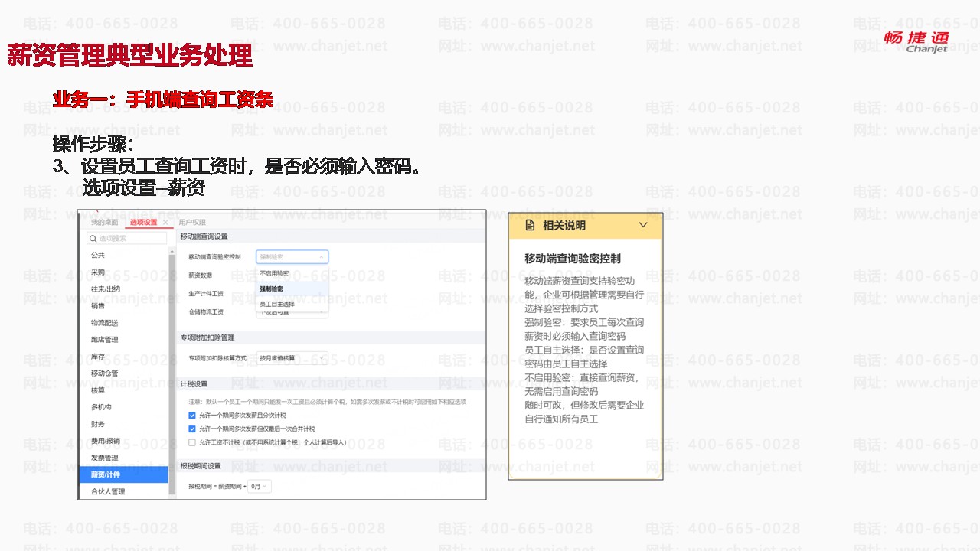Screen dimensions: 980x551
Task: Click the 报税期间设置 section header
Action: click(201, 466)
